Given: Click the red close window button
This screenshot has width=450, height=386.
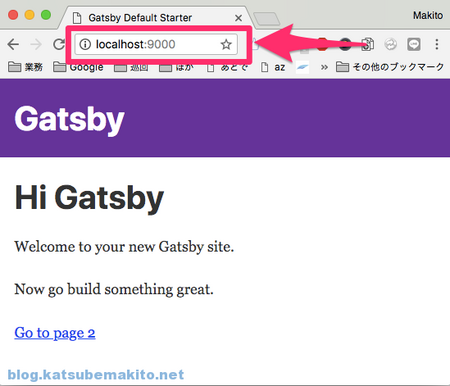Looking at the screenshot, I should point(13,15).
